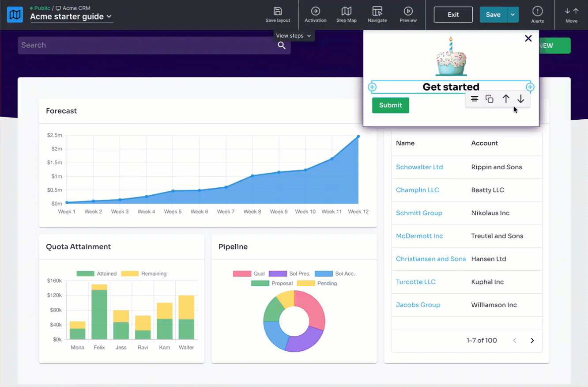This screenshot has height=387, width=588.
Task: Click the green Submit button
Action: coord(391,105)
